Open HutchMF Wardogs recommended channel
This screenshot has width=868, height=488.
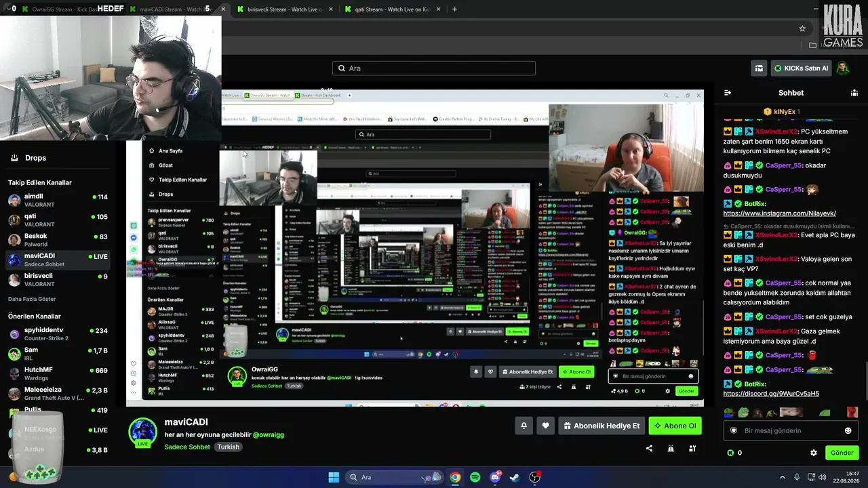(x=58, y=373)
